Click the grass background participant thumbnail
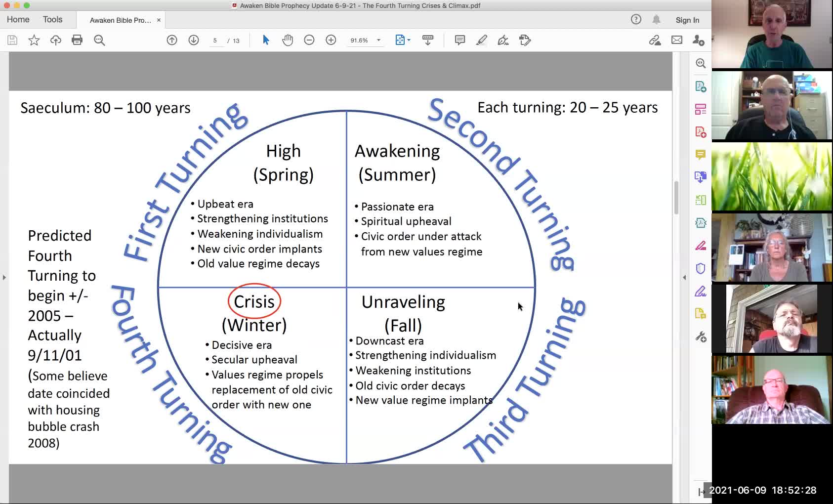This screenshot has width=833, height=504. 772,176
